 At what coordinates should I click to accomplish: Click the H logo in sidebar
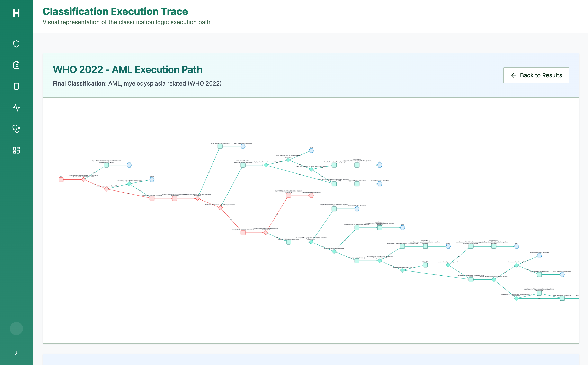[16, 13]
